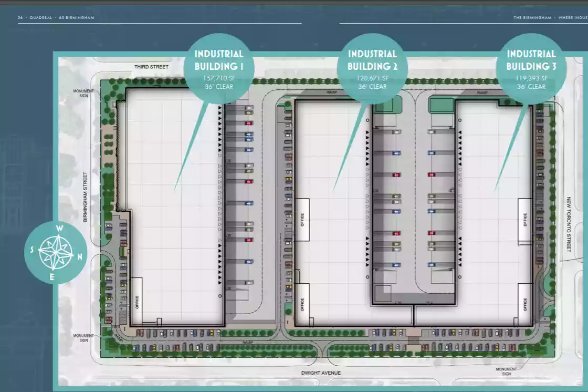Click the Ramp label above Building 3
This screenshot has height=392, width=588.
coord(482,92)
